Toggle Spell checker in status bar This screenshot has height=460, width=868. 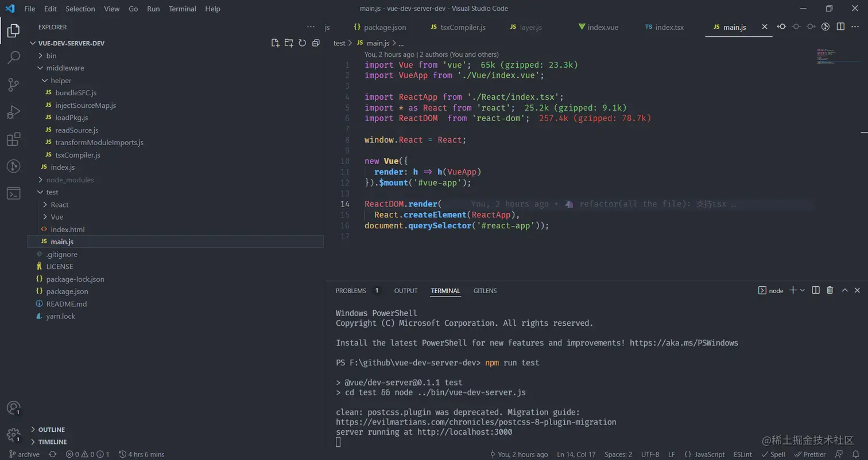coord(773,454)
